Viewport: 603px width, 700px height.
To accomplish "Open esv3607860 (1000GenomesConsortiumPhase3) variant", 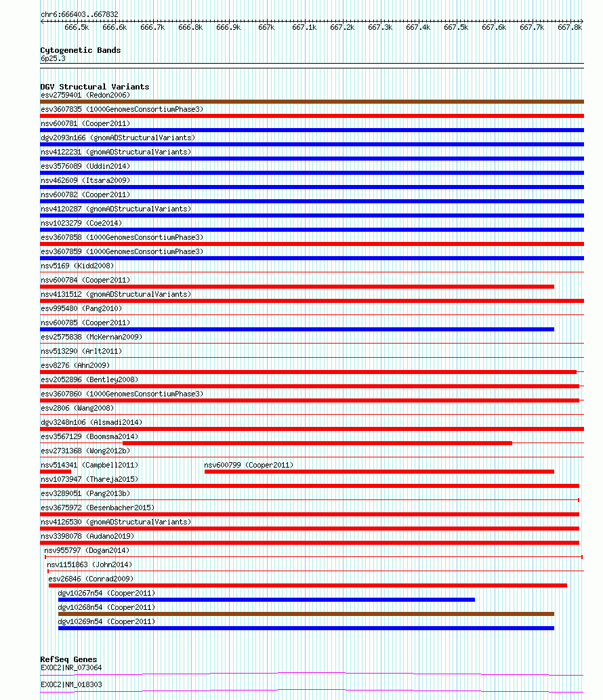I will click(x=122, y=394).
